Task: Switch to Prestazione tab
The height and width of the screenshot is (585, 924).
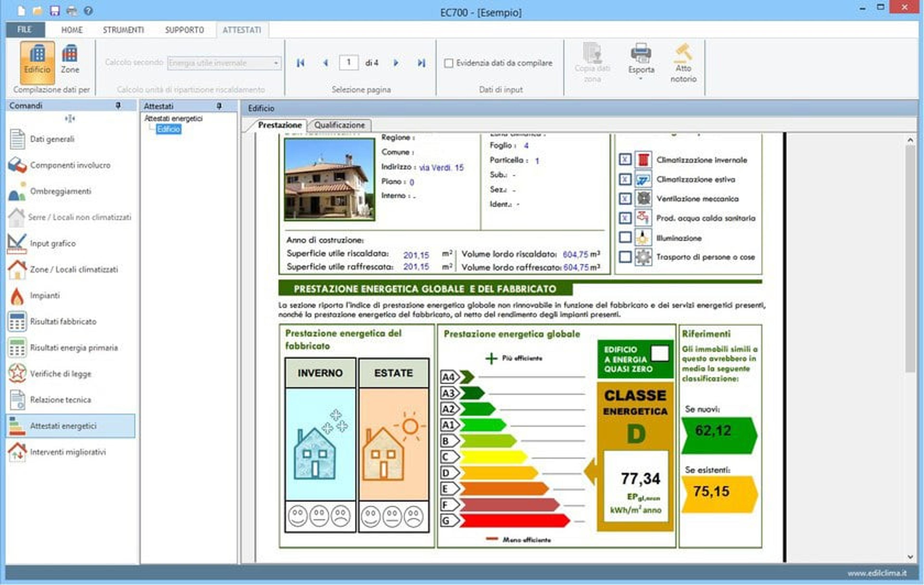Action: coord(280,125)
